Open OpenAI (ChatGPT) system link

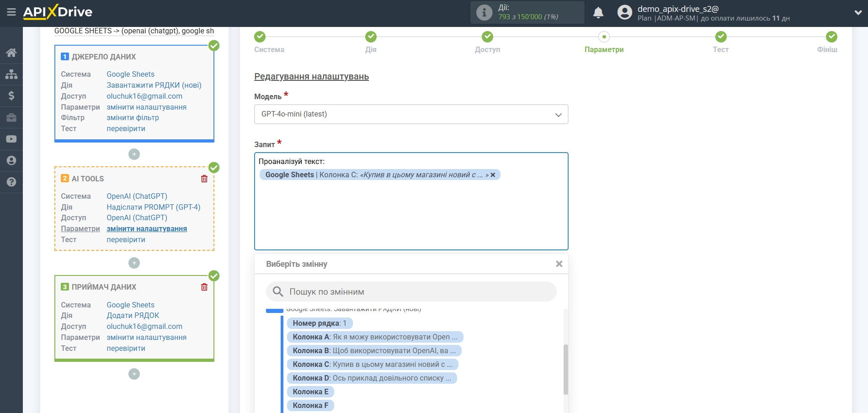[137, 196]
